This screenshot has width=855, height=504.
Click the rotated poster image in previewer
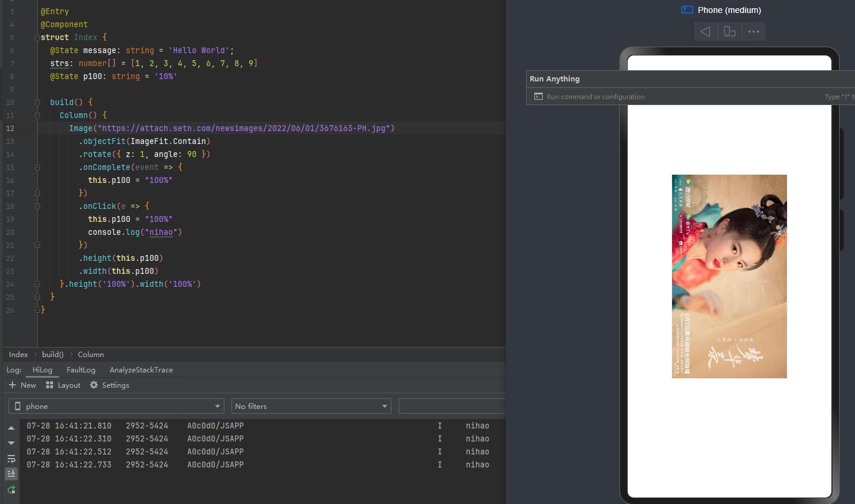pos(729,276)
